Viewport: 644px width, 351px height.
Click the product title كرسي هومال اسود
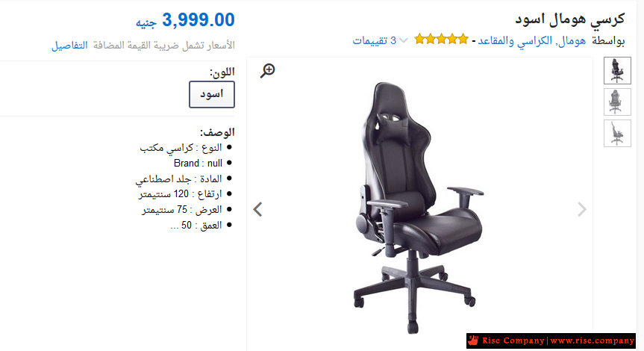(570, 19)
